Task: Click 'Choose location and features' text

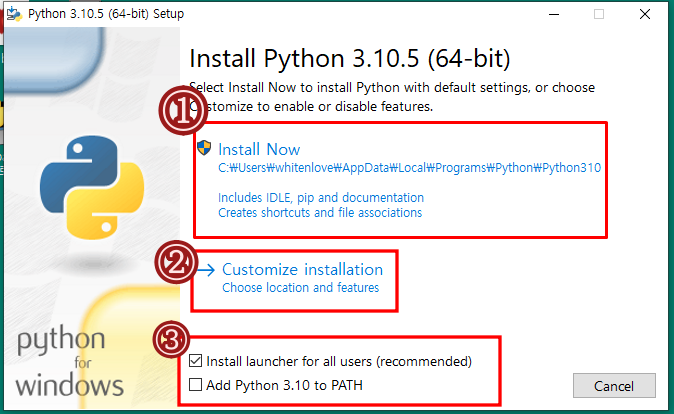Action: pyautogui.click(x=300, y=288)
